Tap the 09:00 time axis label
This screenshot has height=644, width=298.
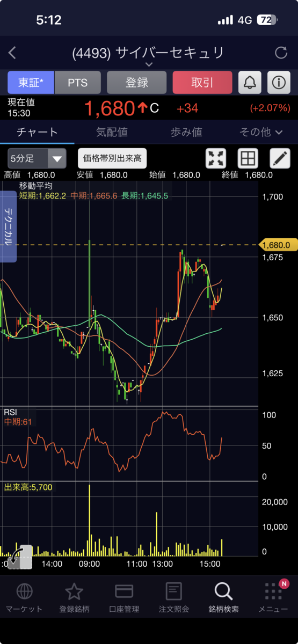tap(89, 564)
